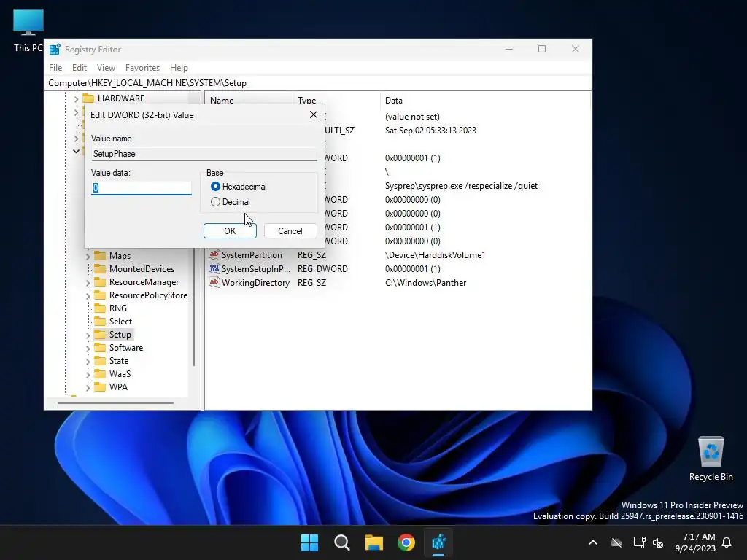Open This PC desktop icon
Screen dimensions: 747x560
coord(28,29)
